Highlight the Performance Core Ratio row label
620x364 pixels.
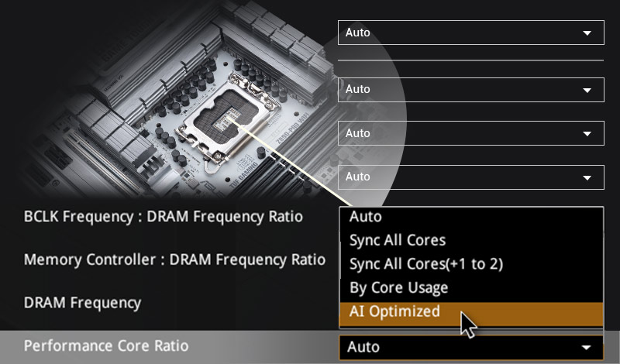(106, 345)
